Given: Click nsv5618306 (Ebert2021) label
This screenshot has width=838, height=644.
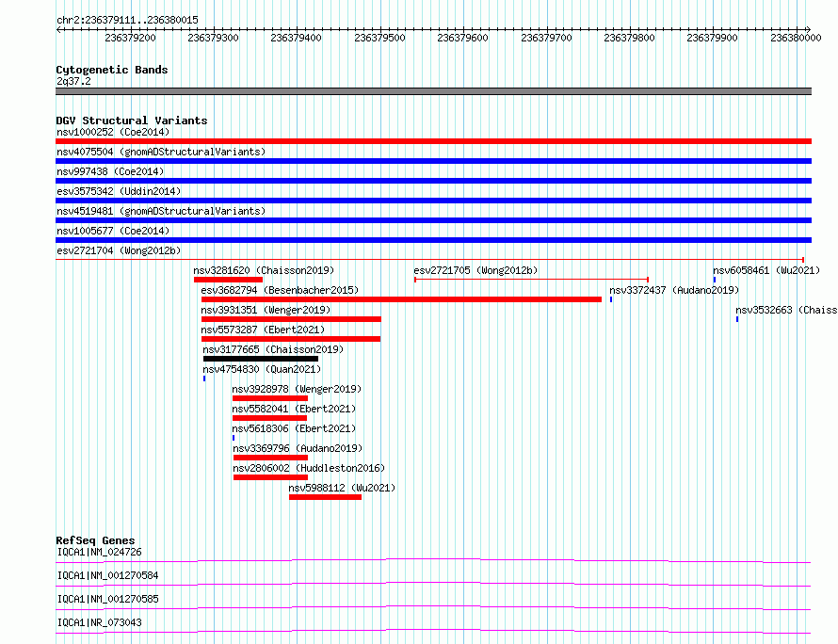Looking at the screenshot, I should coord(294,428).
